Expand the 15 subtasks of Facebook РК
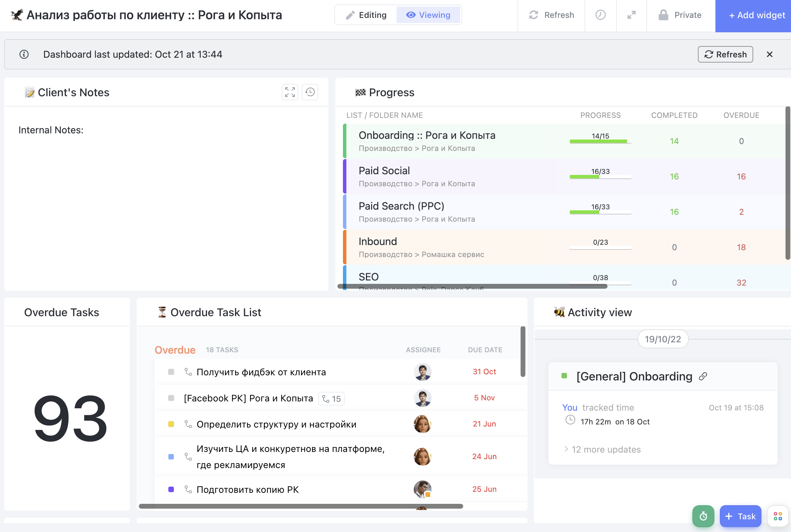This screenshot has width=791, height=532. click(x=332, y=399)
